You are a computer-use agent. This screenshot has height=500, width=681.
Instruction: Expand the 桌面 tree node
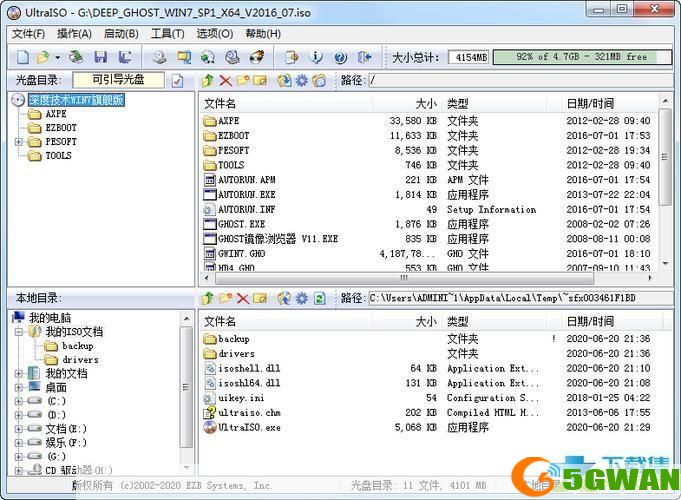[19, 387]
